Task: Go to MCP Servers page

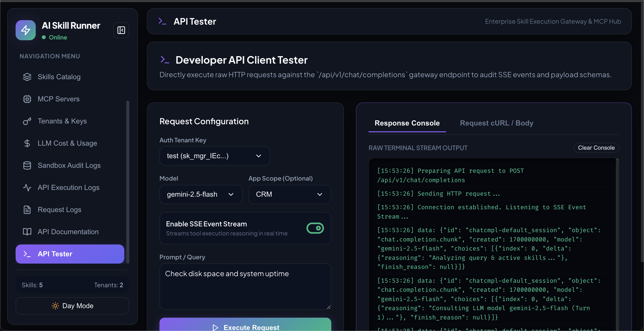Action: click(x=70, y=99)
